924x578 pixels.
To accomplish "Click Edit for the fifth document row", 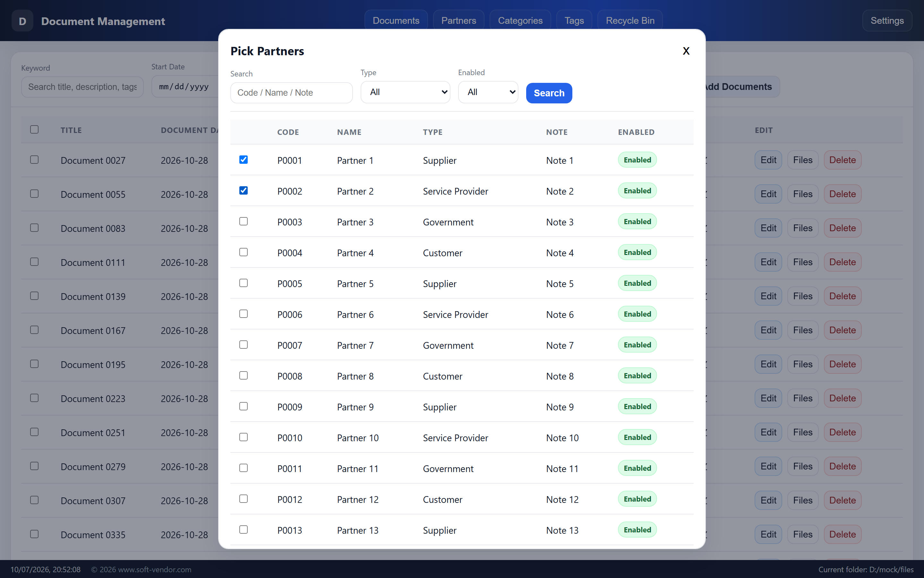I will (x=768, y=296).
